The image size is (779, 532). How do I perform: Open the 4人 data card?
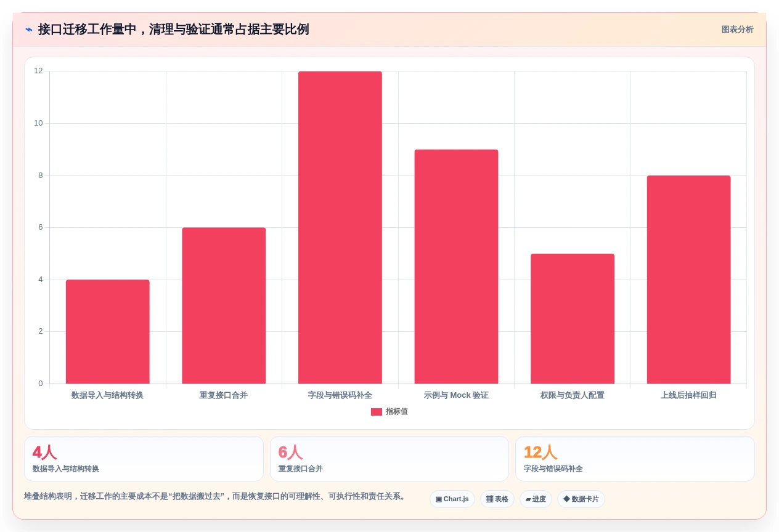pyautogui.click(x=144, y=459)
